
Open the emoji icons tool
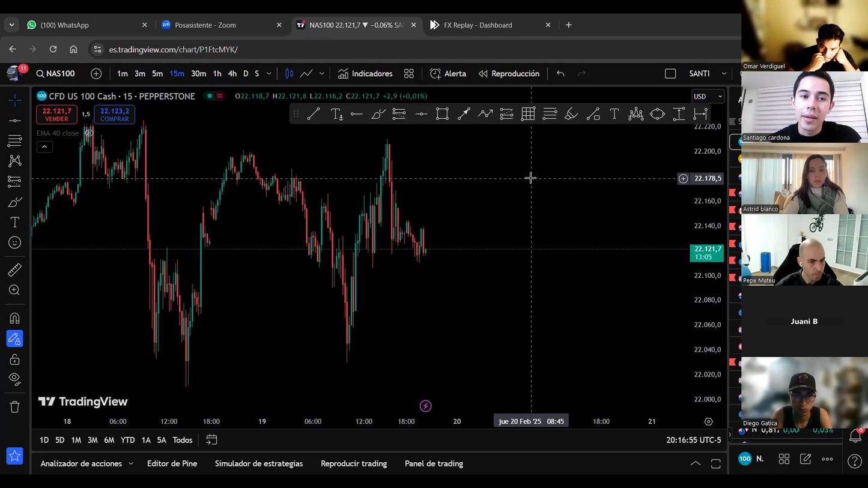point(15,242)
